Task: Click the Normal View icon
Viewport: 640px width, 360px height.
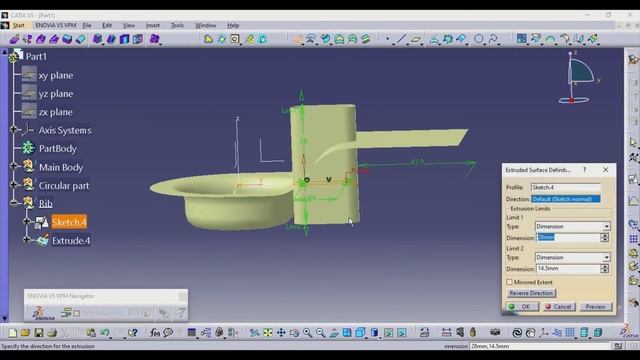Action: [x=334, y=333]
